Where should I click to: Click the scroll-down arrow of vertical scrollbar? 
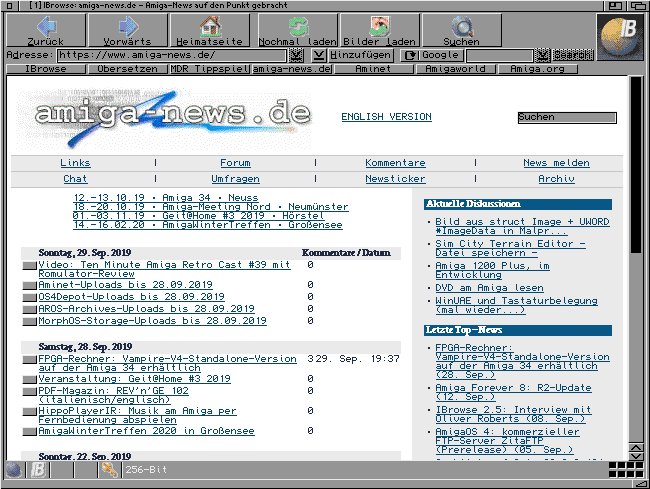pos(636,456)
